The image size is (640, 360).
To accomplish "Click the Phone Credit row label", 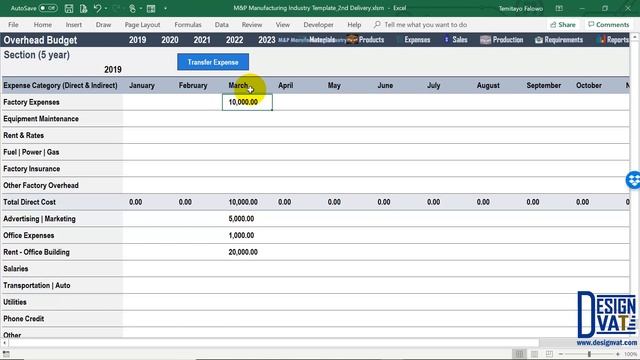I will (24, 319).
